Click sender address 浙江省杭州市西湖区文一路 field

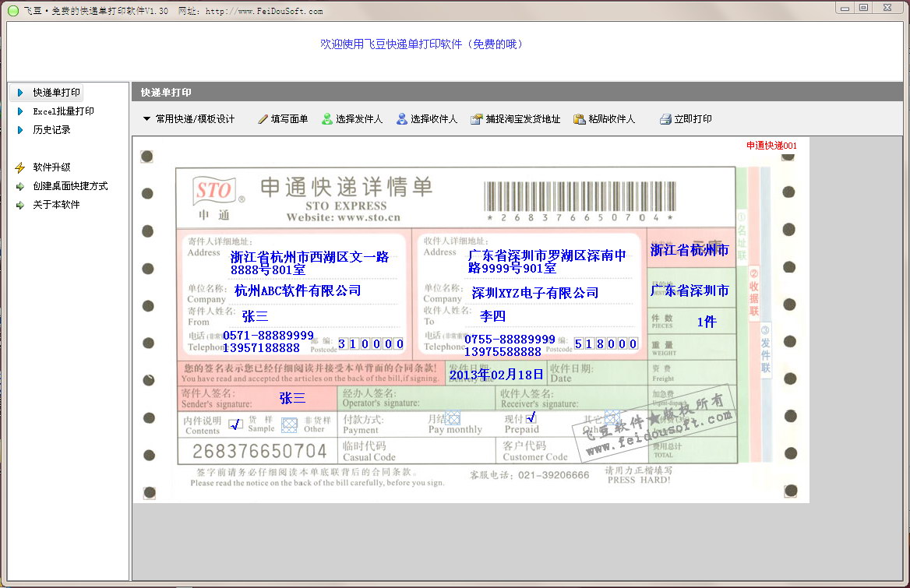click(x=309, y=263)
